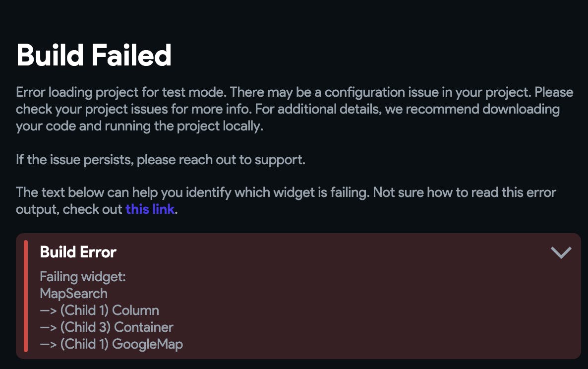
Task: Click the "running the project locally" text
Action: [x=184, y=126]
